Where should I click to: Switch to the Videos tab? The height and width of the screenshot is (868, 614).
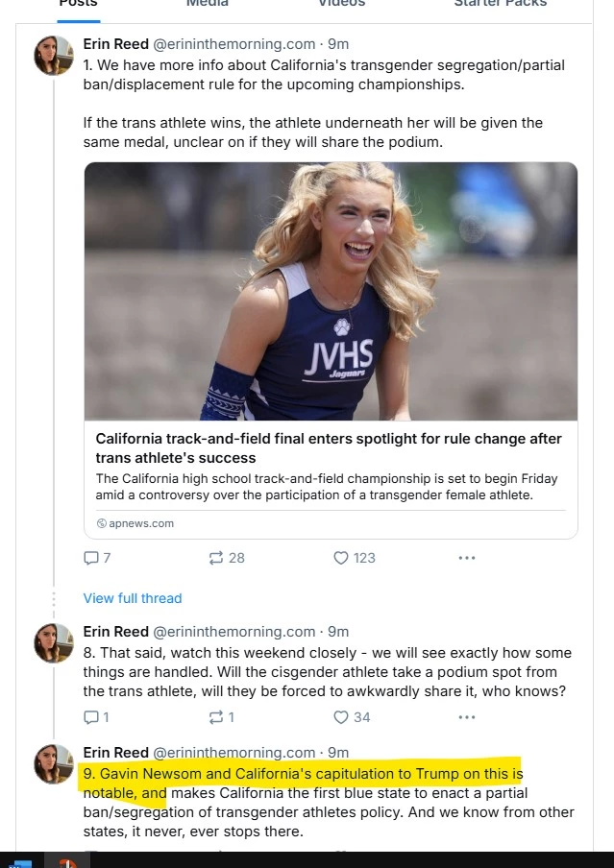click(341, 3)
